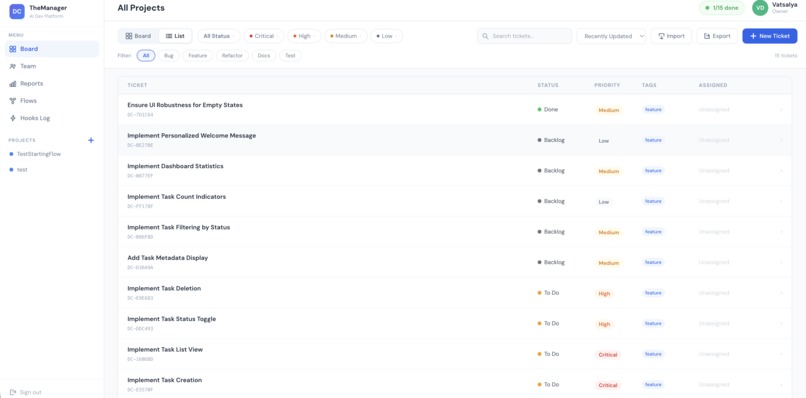The height and width of the screenshot is (398, 806).
Task: Click the search magnifier icon
Action: pyautogui.click(x=485, y=36)
